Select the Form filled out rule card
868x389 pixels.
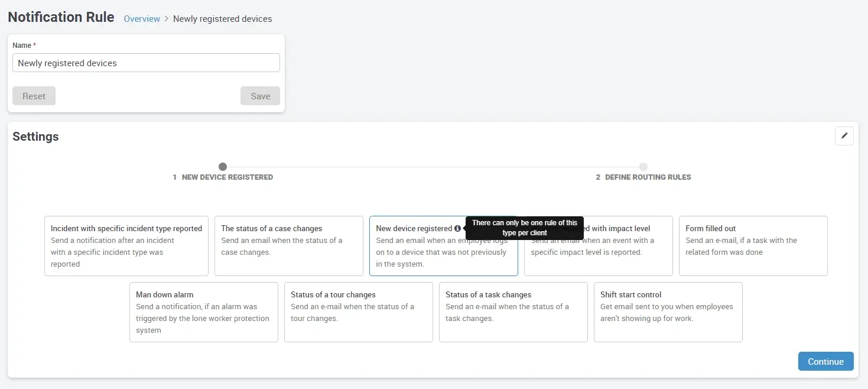tap(753, 245)
